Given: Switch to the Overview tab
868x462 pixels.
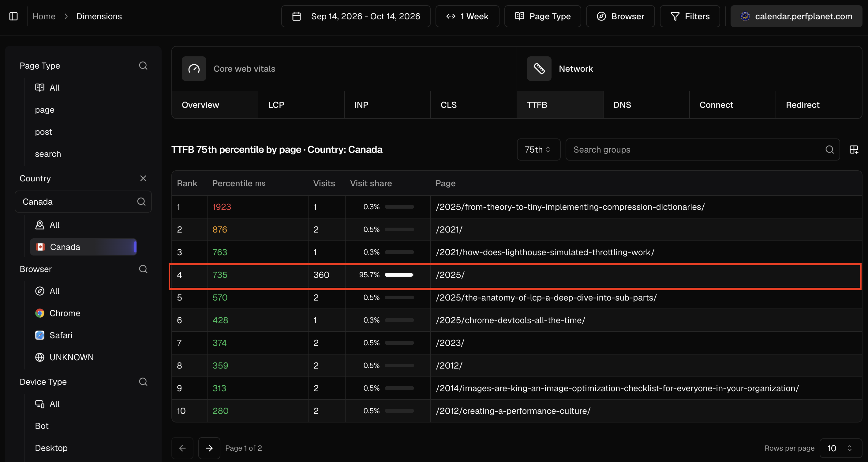Looking at the screenshot, I should [215, 105].
